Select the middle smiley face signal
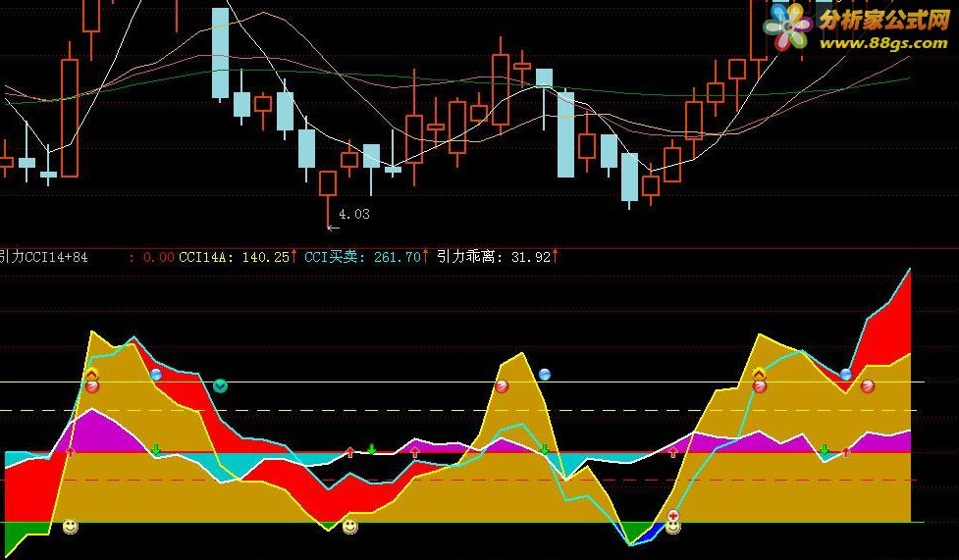Viewport: 959px width, 560px height. [349, 526]
